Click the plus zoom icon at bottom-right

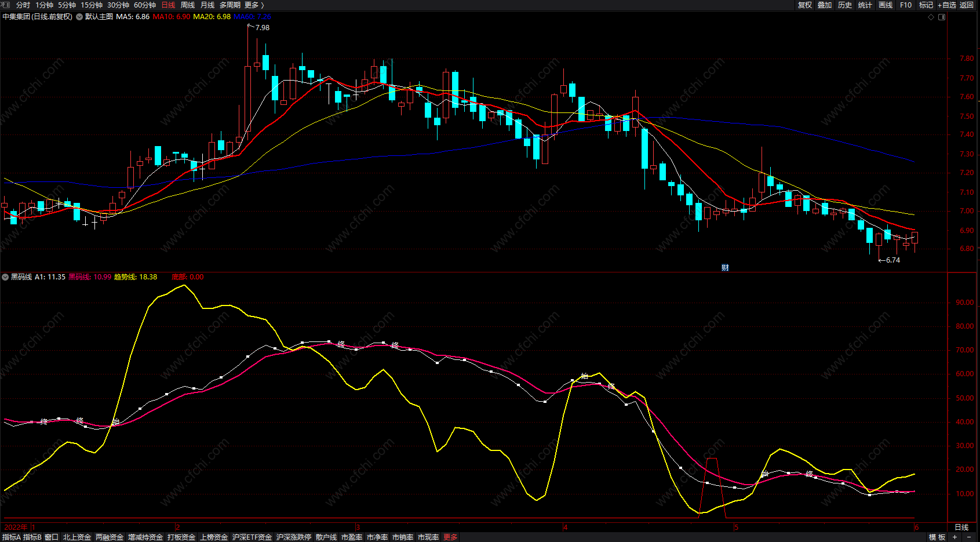(x=955, y=537)
